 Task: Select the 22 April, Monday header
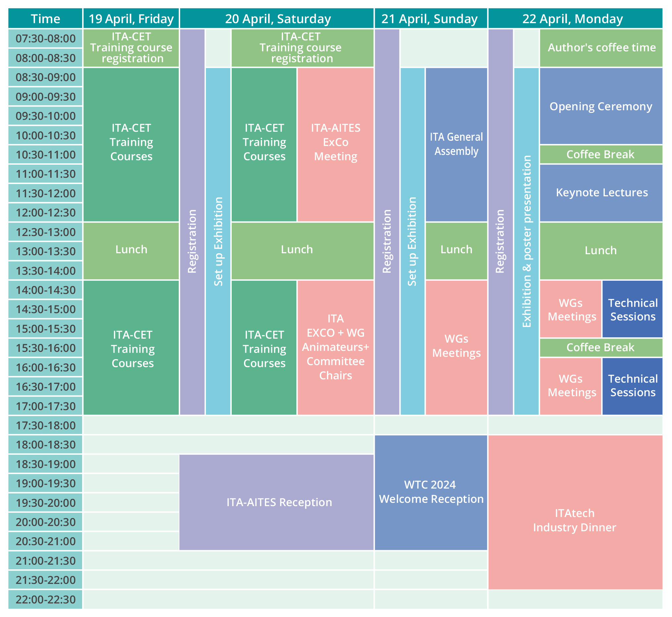[x=575, y=18]
